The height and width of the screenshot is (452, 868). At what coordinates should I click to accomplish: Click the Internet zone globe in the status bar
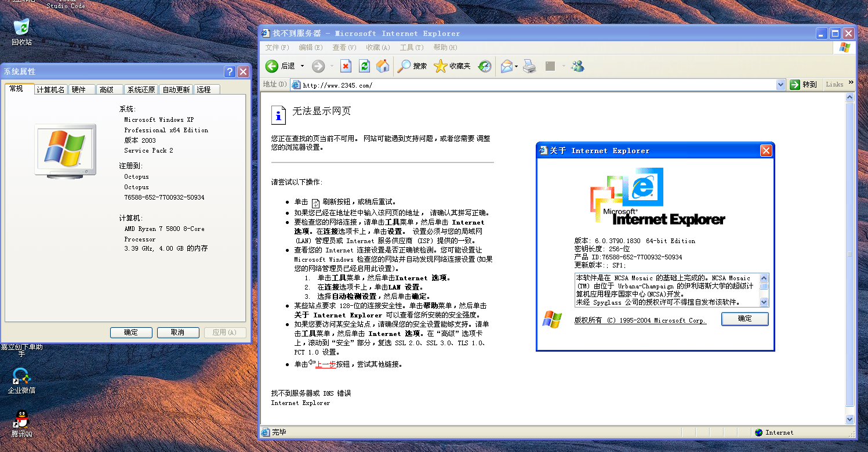759,432
